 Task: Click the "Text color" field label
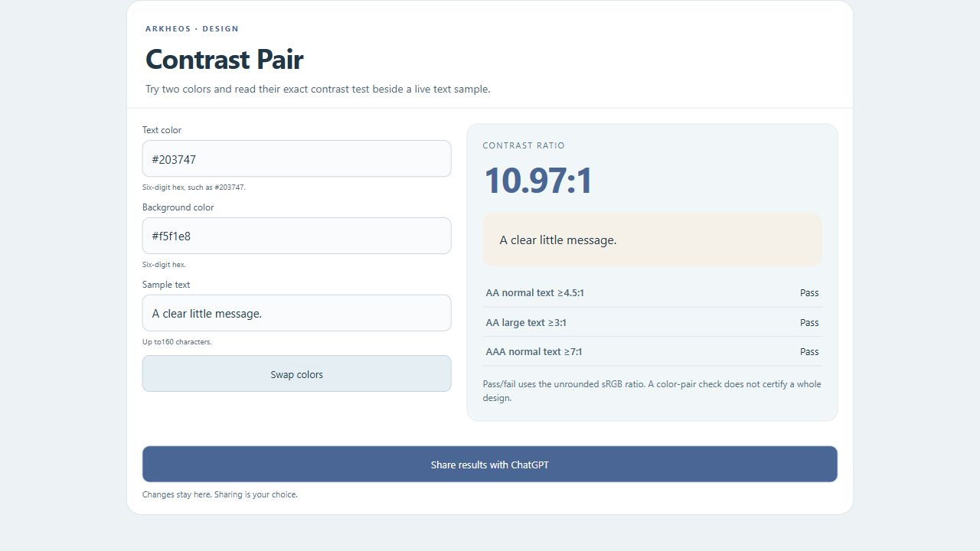[162, 130]
